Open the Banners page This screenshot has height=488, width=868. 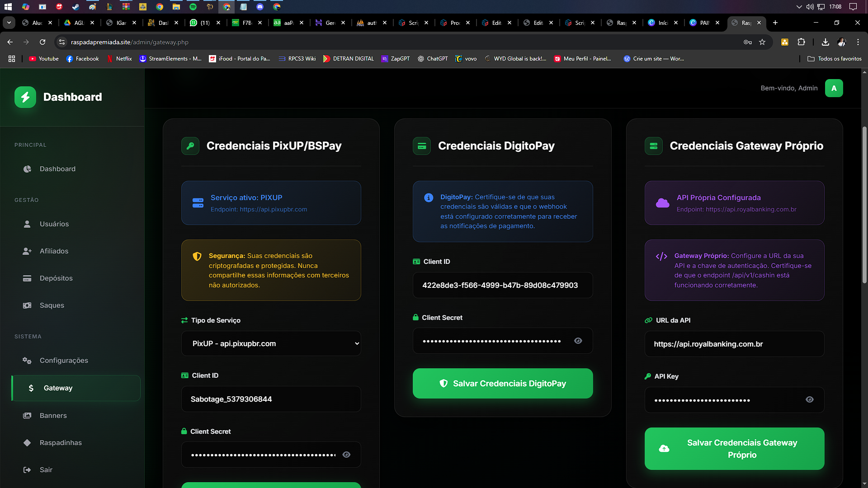76,416
